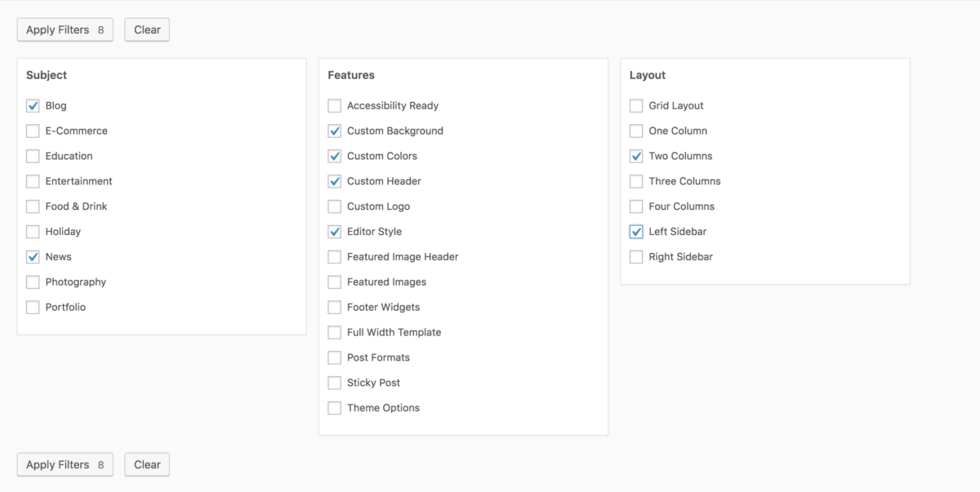The image size is (980, 492).
Task: Disable the Left Sidebar layout filter
Action: coord(636,232)
